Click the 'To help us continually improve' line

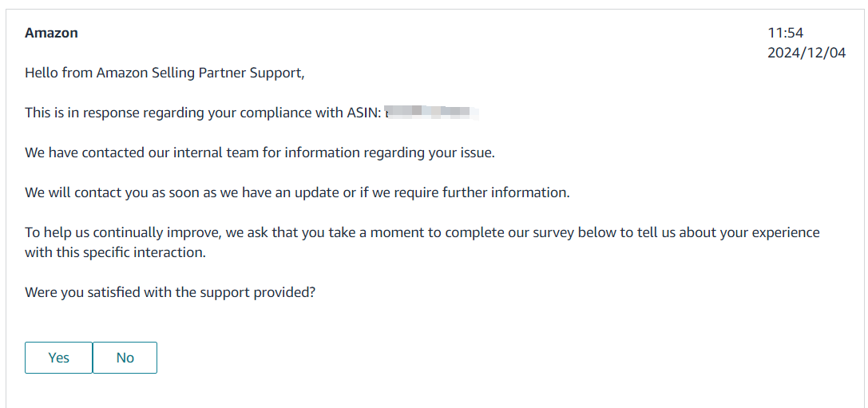pyautogui.click(x=422, y=232)
